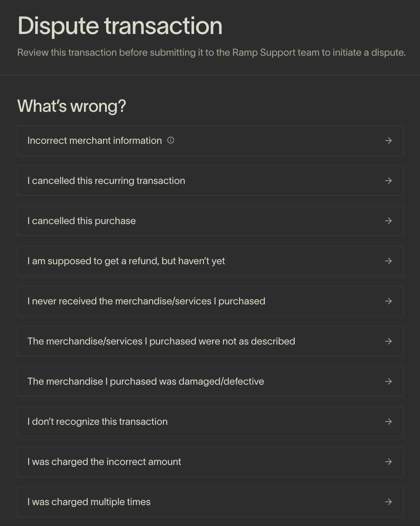Viewport: 420px width, 526px height.
Task: Select "I cancelled this purchase" option
Action: click(81, 221)
